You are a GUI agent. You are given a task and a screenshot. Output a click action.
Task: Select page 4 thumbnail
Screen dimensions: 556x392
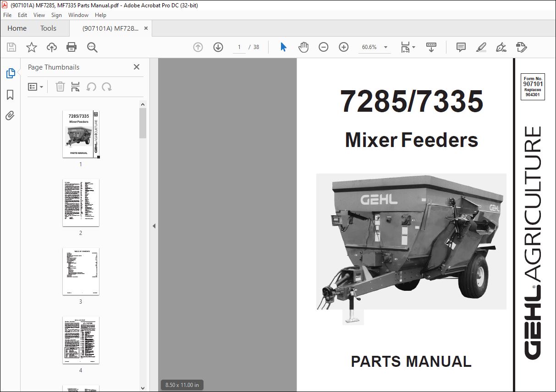point(81,340)
